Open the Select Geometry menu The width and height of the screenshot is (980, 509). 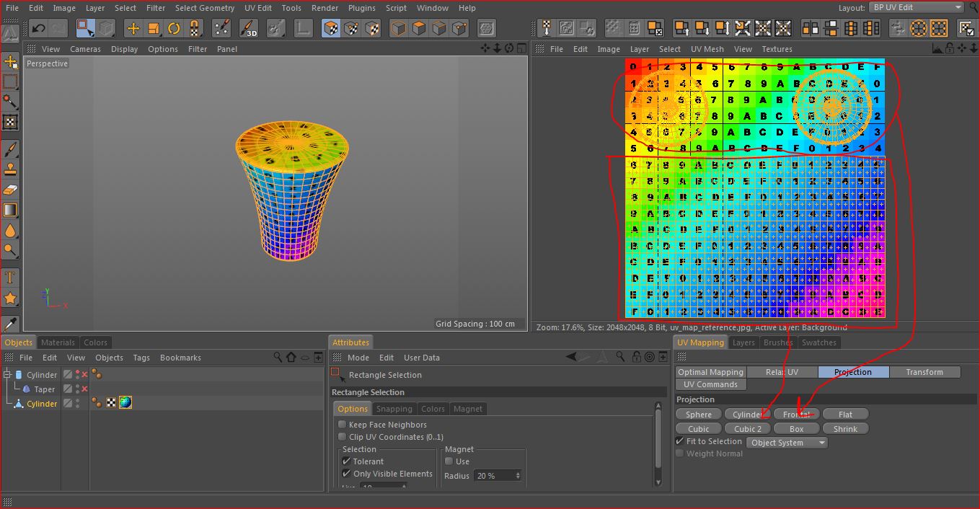(x=204, y=8)
